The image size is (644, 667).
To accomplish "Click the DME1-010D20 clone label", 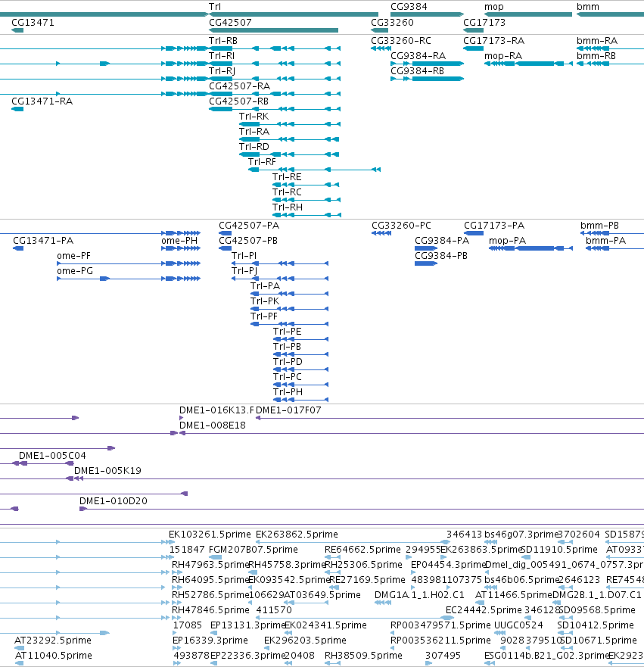I will click(113, 501).
